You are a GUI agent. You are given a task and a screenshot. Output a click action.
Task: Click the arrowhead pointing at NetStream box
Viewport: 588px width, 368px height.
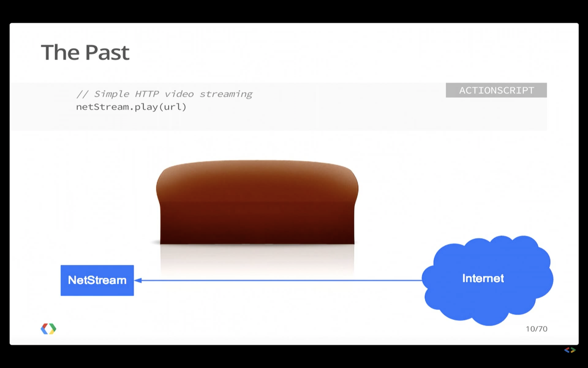click(x=138, y=280)
